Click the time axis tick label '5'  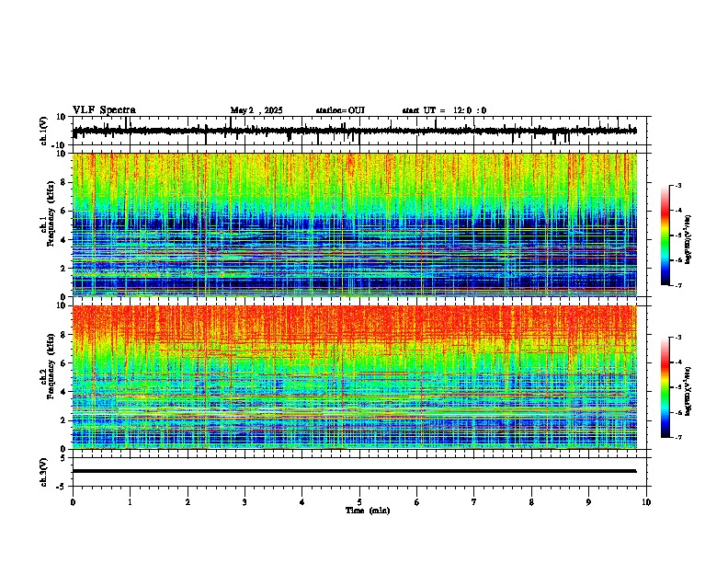(x=359, y=501)
